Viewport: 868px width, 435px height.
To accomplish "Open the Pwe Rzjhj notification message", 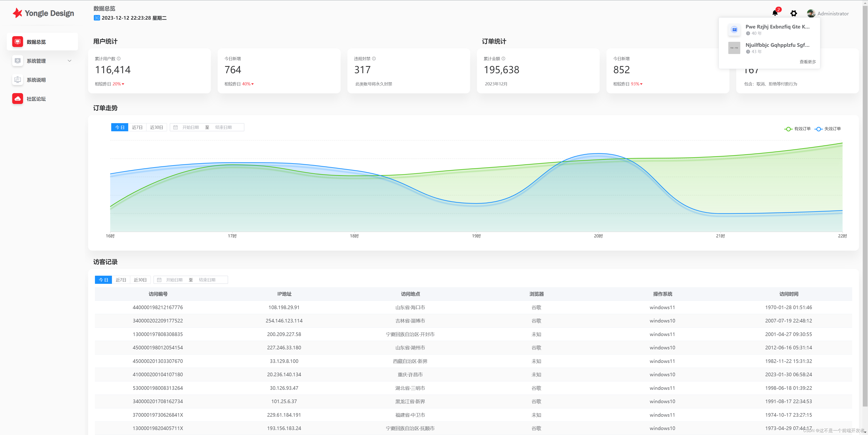I will pos(777,27).
